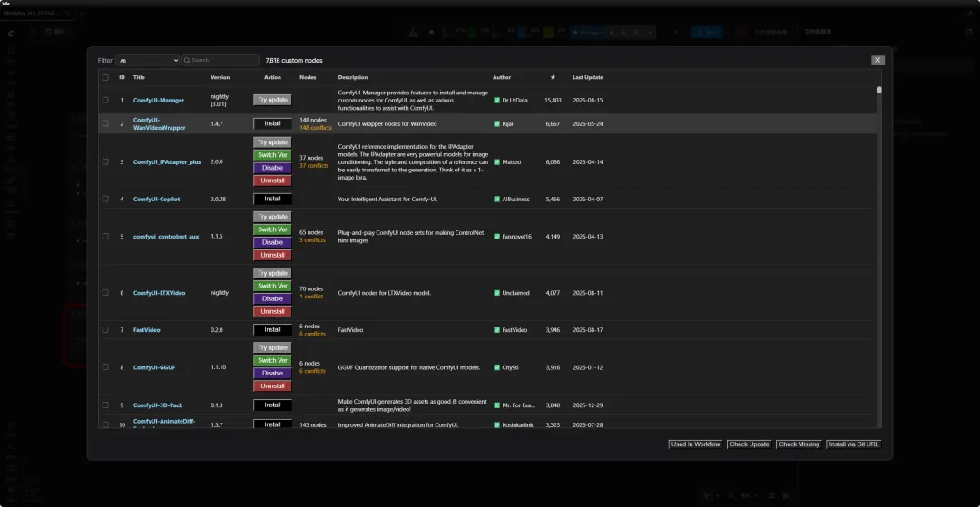Click the vertical scrollbar thumb of node list
The image size is (980, 507).
(x=879, y=90)
